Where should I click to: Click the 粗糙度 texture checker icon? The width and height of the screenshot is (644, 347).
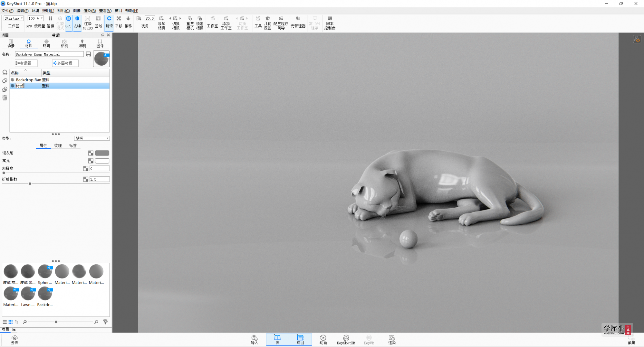coord(86,168)
